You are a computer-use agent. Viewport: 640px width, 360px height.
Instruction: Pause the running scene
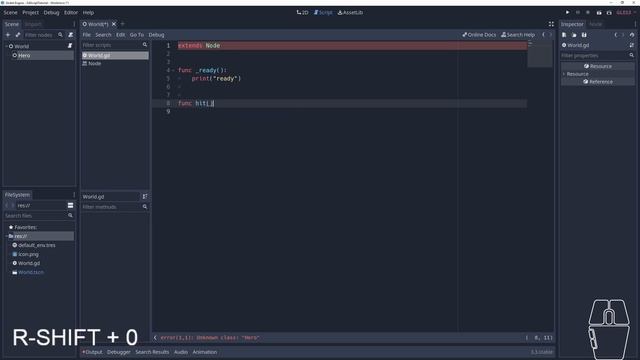578,13
